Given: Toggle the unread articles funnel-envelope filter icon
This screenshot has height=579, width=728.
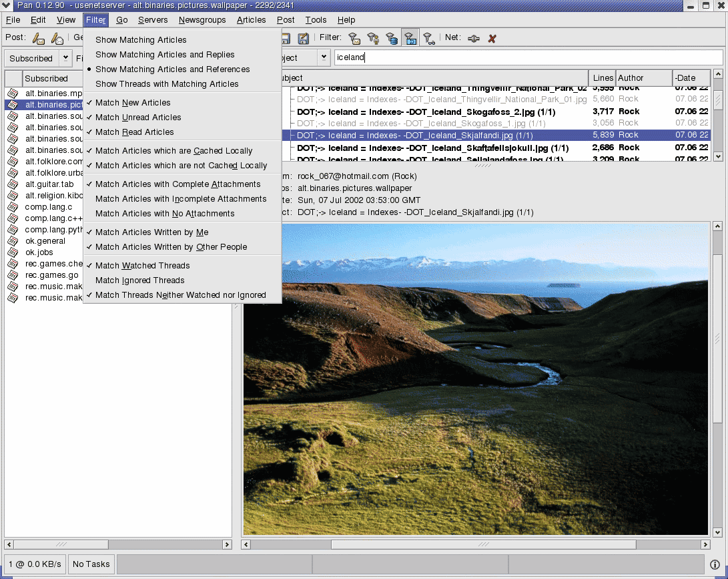Looking at the screenshot, I should click(355, 38).
